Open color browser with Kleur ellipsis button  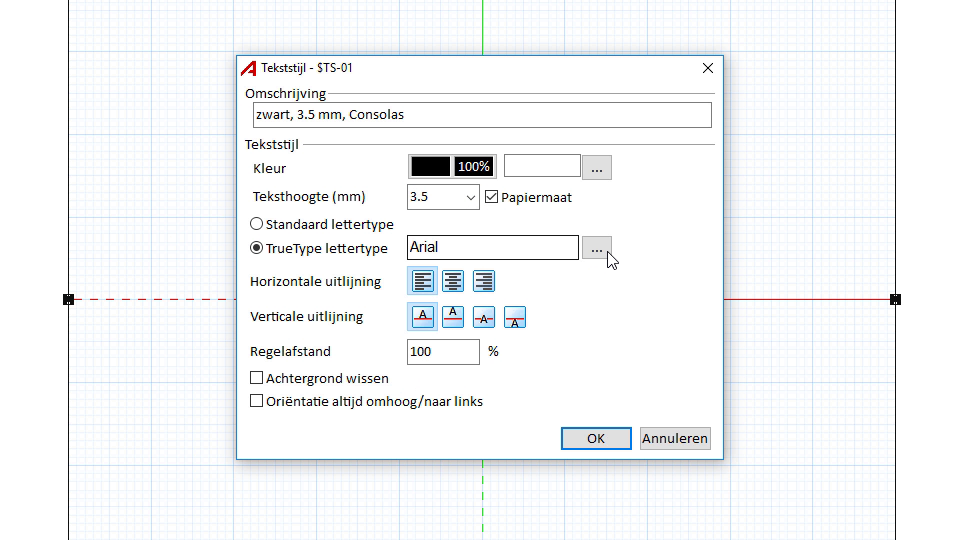coord(596,168)
